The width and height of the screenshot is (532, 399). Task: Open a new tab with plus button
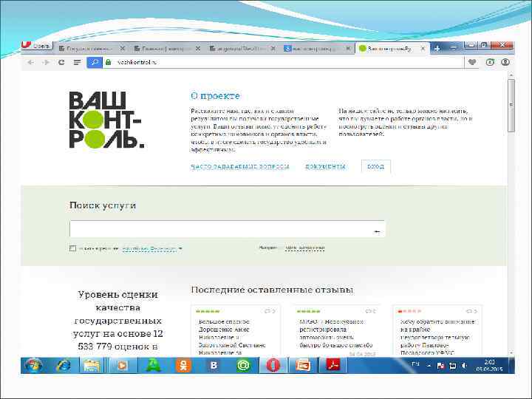[437, 49]
